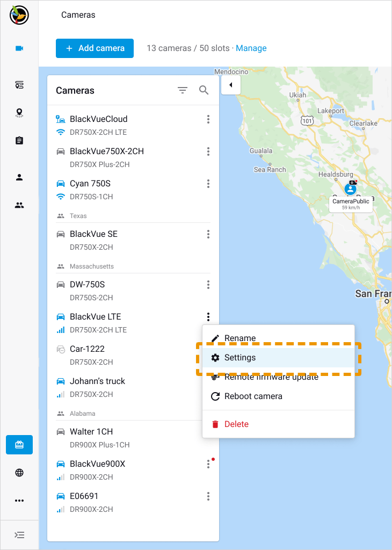Open the options menu for Cyan 750S
The width and height of the screenshot is (392, 550).
pyautogui.click(x=208, y=184)
